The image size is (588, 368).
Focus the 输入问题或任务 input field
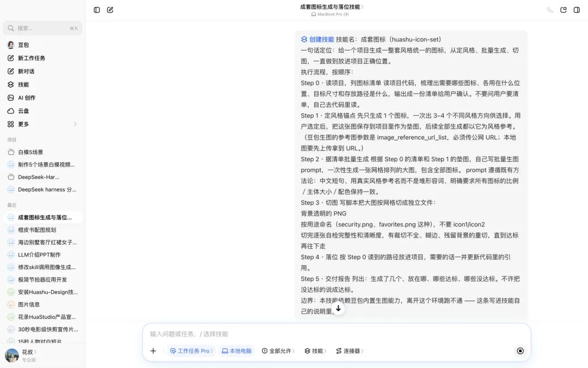point(336,334)
